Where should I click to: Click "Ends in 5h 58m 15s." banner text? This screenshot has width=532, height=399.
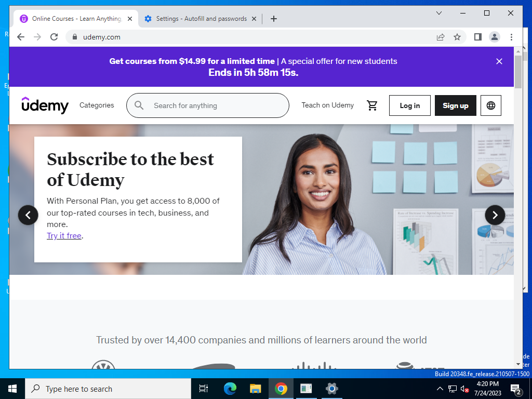click(x=253, y=73)
